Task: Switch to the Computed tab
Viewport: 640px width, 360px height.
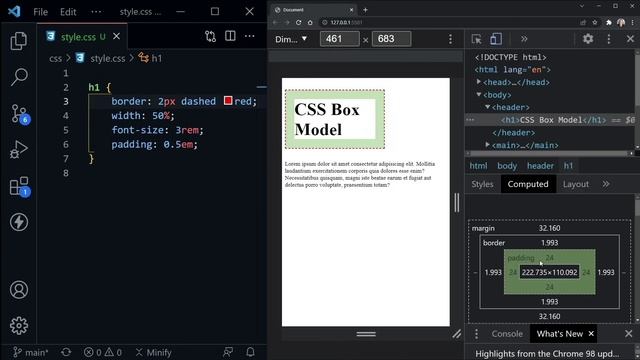Action: point(528,184)
